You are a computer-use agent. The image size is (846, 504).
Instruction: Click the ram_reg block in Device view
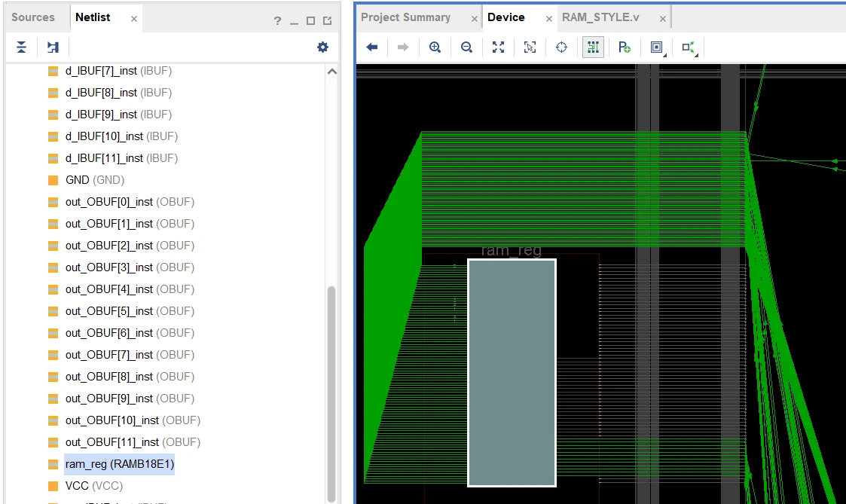[512, 373]
